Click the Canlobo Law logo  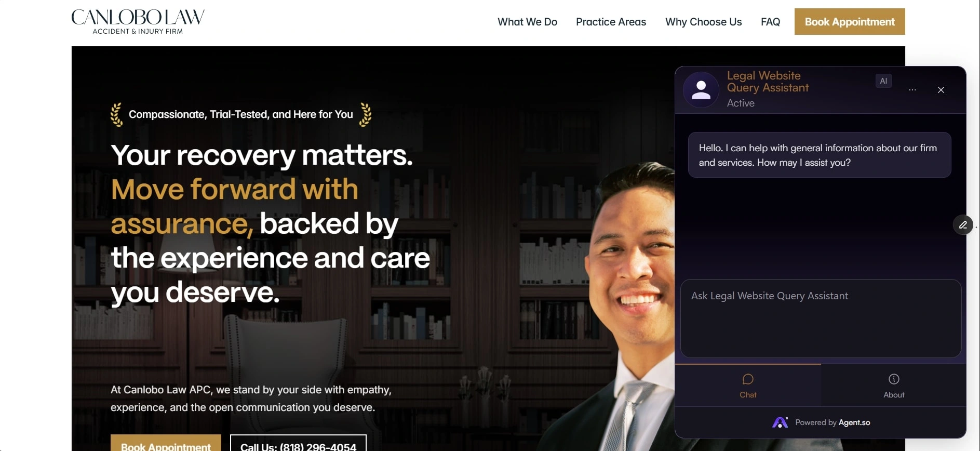click(x=138, y=22)
